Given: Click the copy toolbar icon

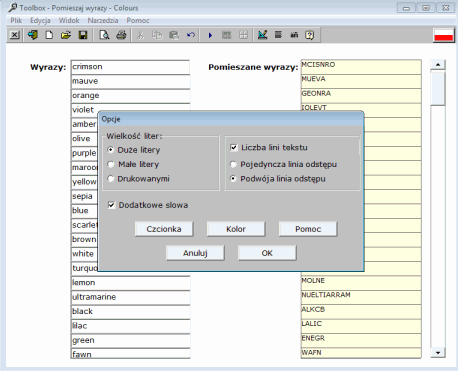Looking at the screenshot, I should [157, 35].
